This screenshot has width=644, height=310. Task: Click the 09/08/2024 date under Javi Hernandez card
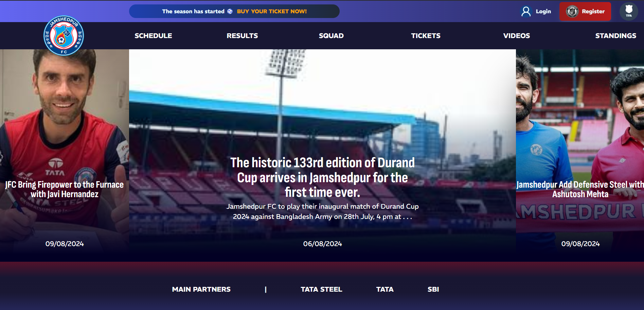point(65,244)
